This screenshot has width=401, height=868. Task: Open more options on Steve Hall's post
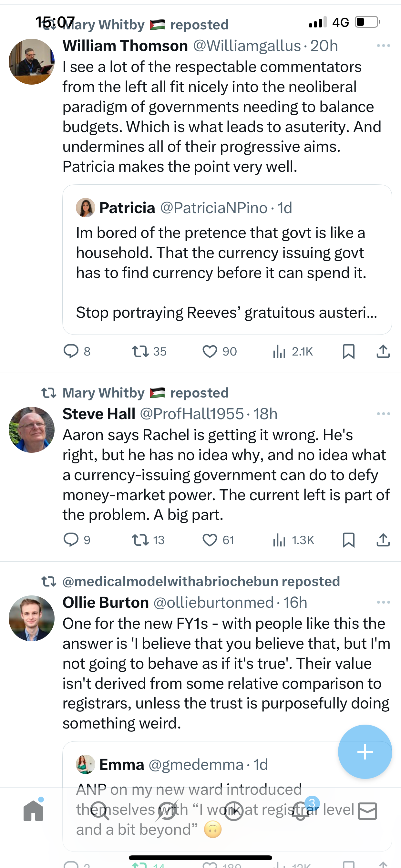pos(384,413)
